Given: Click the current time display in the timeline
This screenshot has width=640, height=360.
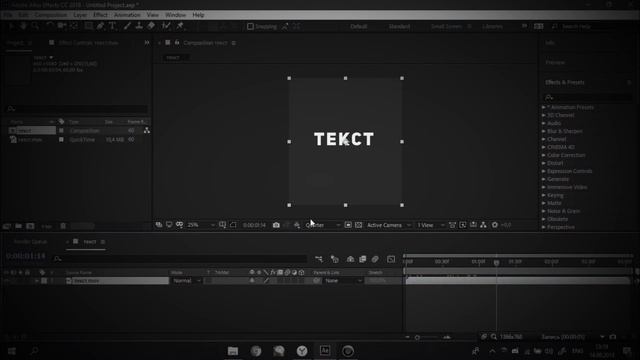Looking at the screenshot, I should point(25,256).
